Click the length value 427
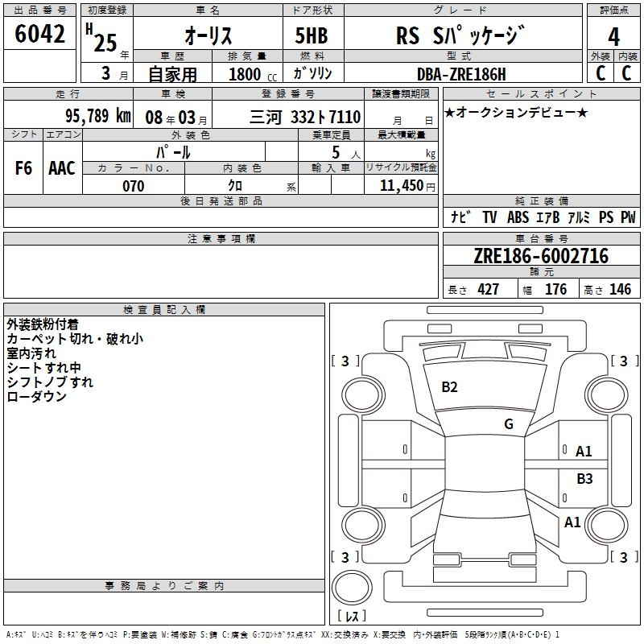Image resolution: width=644 pixels, height=644 pixels. click(x=489, y=290)
